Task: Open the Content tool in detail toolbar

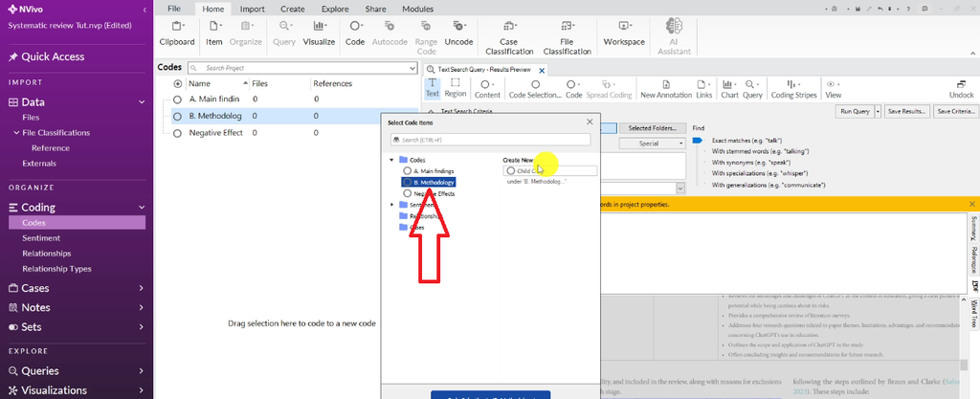Action: point(487,89)
